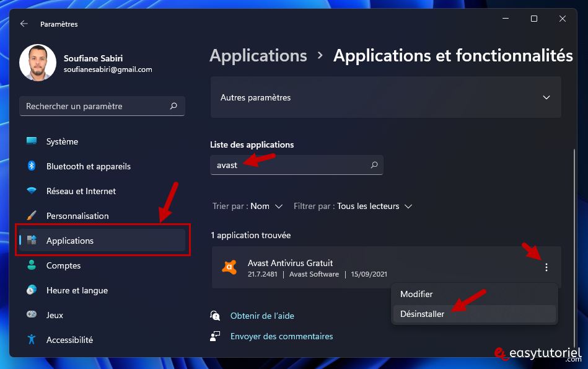Image resolution: width=588 pixels, height=369 pixels.
Task: Open Bluetooth et appareils settings
Action: [x=102, y=166]
